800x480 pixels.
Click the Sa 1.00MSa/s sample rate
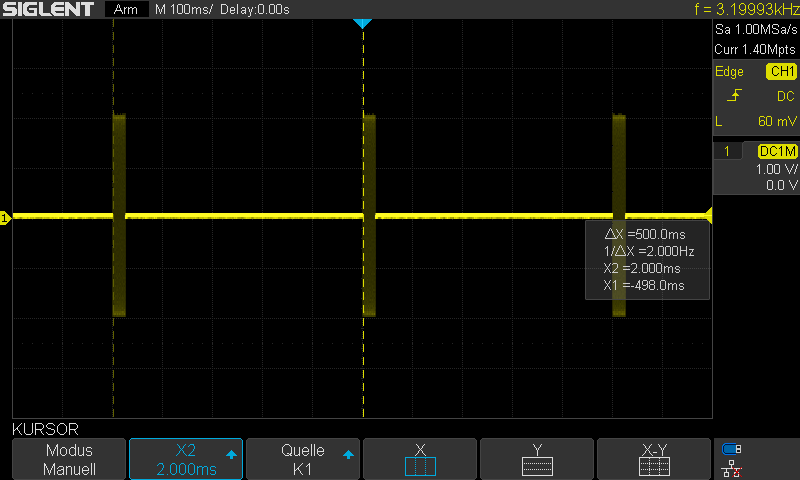[756, 30]
